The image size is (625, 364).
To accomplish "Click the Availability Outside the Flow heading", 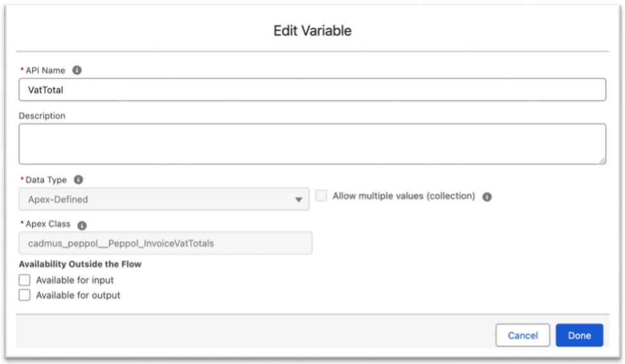I will (x=80, y=264).
